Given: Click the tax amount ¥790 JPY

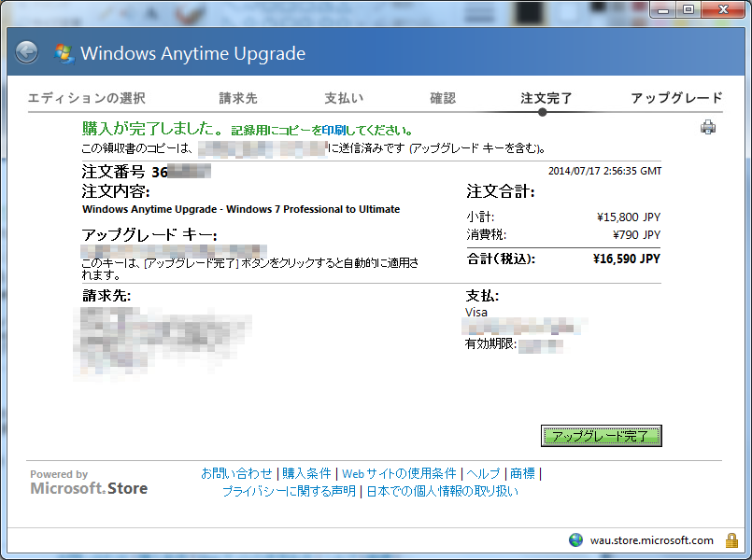Looking at the screenshot, I should 636,234.
